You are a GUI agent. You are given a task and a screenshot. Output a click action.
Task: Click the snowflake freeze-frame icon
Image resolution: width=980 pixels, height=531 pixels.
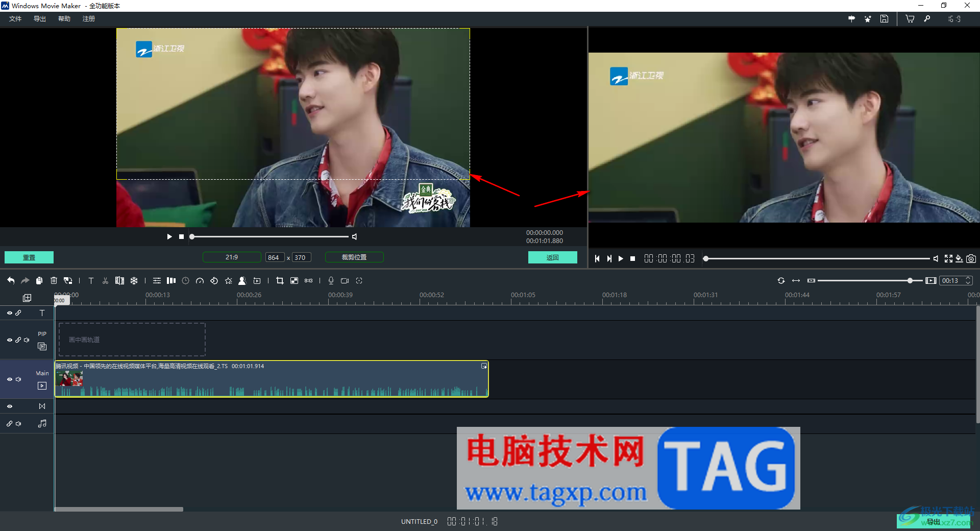[x=134, y=281]
